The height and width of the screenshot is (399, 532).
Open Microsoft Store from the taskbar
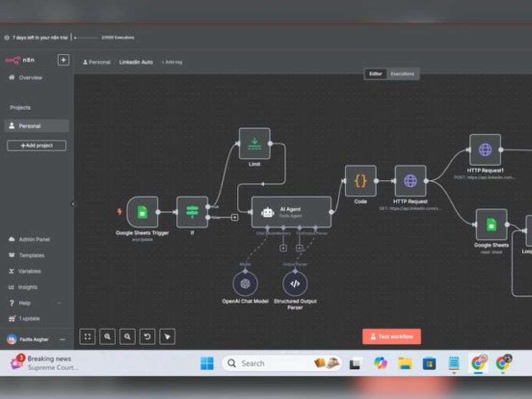429,364
